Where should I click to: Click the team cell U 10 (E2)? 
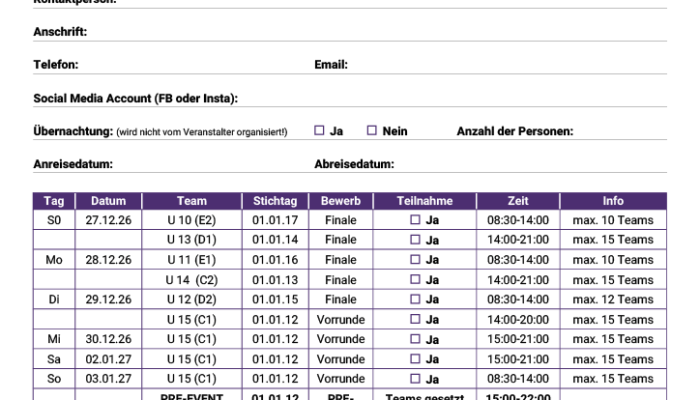pyautogui.click(x=192, y=220)
